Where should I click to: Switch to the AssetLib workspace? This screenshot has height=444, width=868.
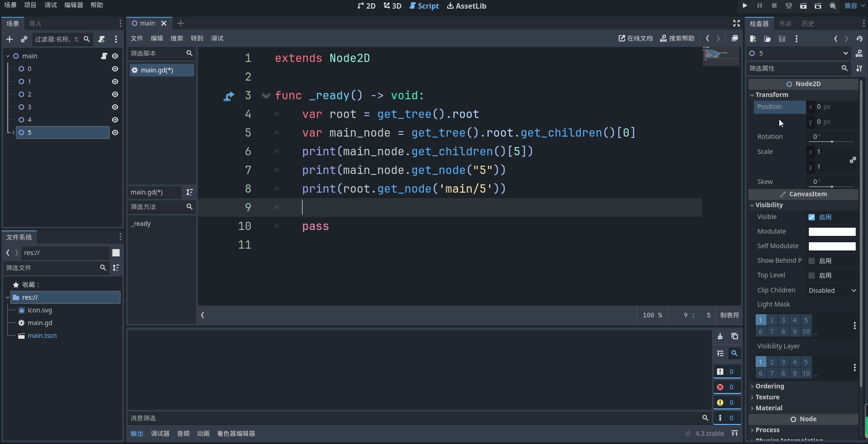point(467,6)
